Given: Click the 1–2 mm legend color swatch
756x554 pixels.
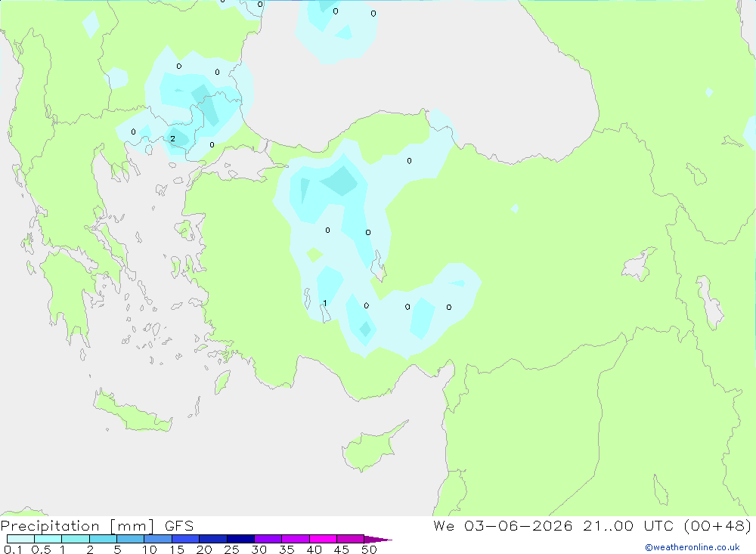Looking at the screenshot, I should click(75, 539).
